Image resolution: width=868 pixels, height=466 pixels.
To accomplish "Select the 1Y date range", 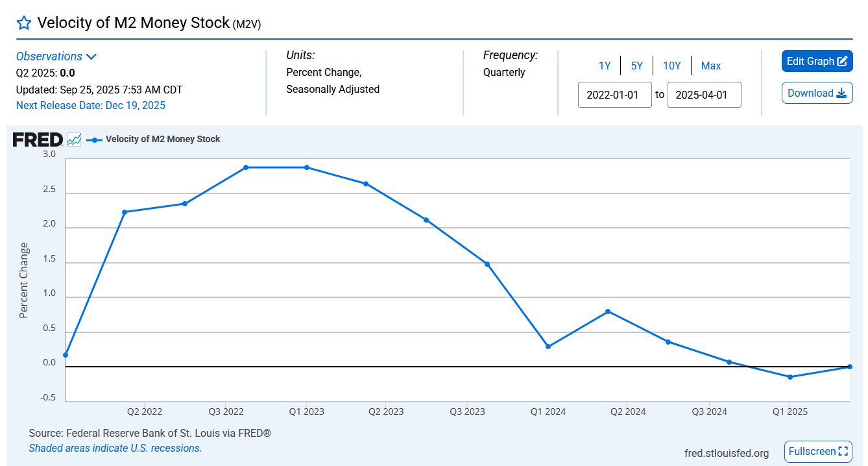I will pyautogui.click(x=605, y=66).
